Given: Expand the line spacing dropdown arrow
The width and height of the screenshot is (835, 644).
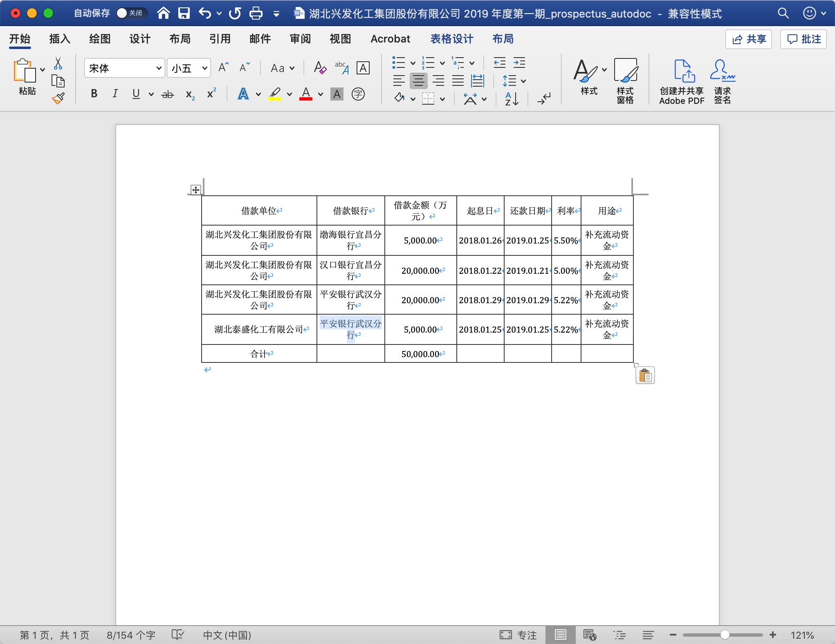Looking at the screenshot, I should pyautogui.click(x=523, y=81).
